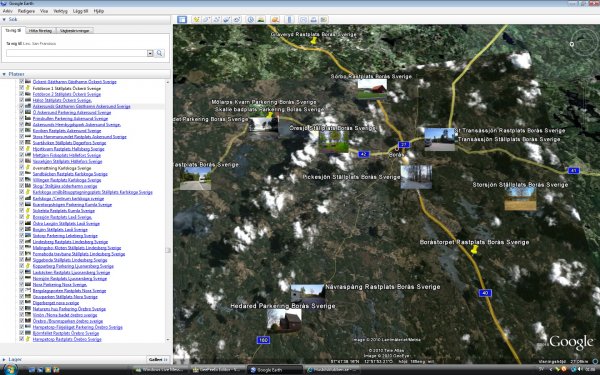
Task: Click Platser list scrollbar up arrow
Action: [x=168, y=82]
